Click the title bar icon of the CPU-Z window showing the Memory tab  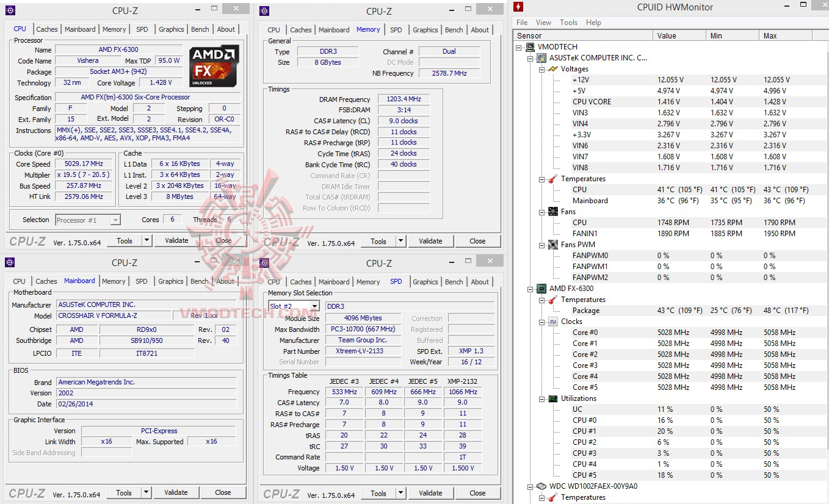pyautogui.click(x=264, y=10)
